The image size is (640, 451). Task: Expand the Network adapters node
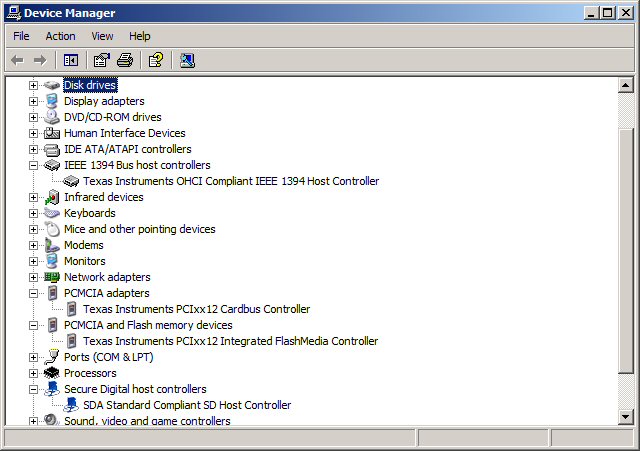pos(33,278)
